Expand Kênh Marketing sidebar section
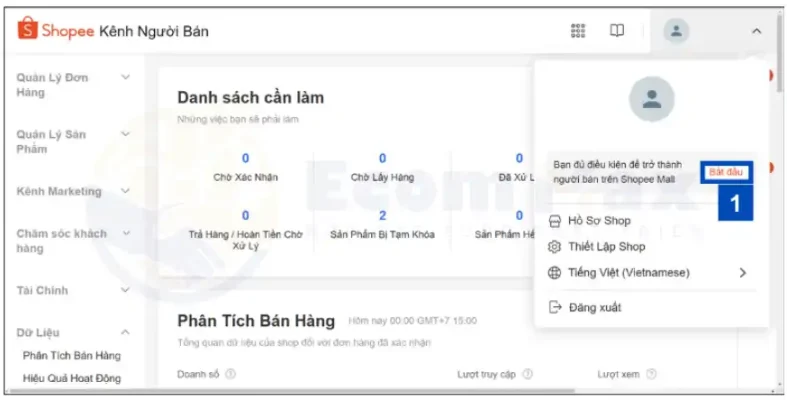The width and height of the screenshot is (787, 400). point(125,191)
